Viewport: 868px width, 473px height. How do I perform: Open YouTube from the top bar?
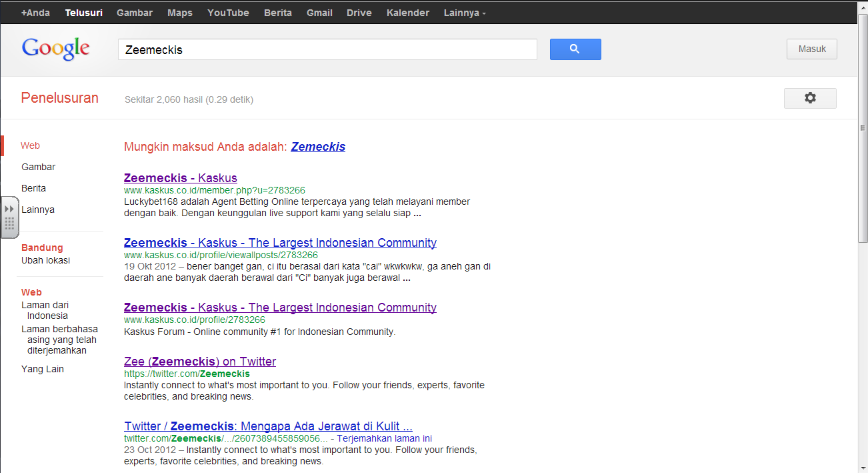(x=228, y=13)
